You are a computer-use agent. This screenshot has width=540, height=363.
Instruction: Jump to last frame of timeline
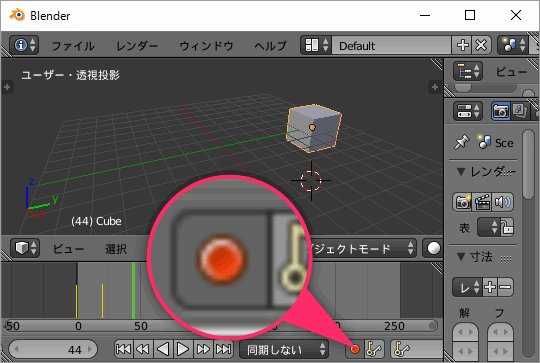(x=224, y=349)
